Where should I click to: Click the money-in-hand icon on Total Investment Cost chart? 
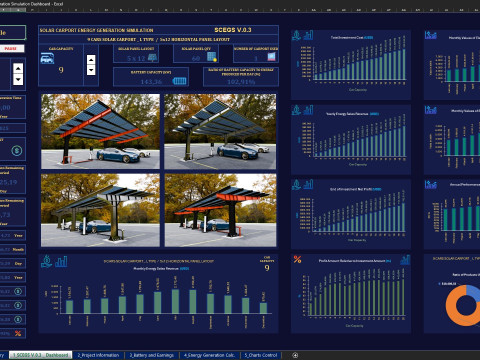pyautogui.click(x=296, y=35)
